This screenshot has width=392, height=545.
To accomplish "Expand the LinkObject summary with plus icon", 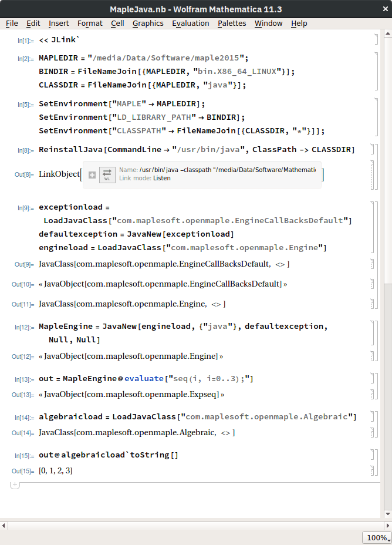I will (92, 175).
